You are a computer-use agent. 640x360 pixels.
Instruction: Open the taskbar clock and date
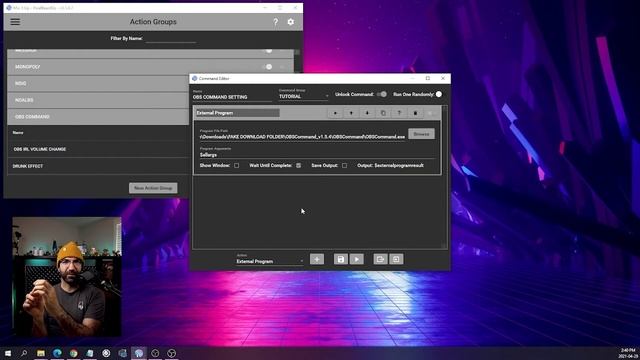[628, 353]
